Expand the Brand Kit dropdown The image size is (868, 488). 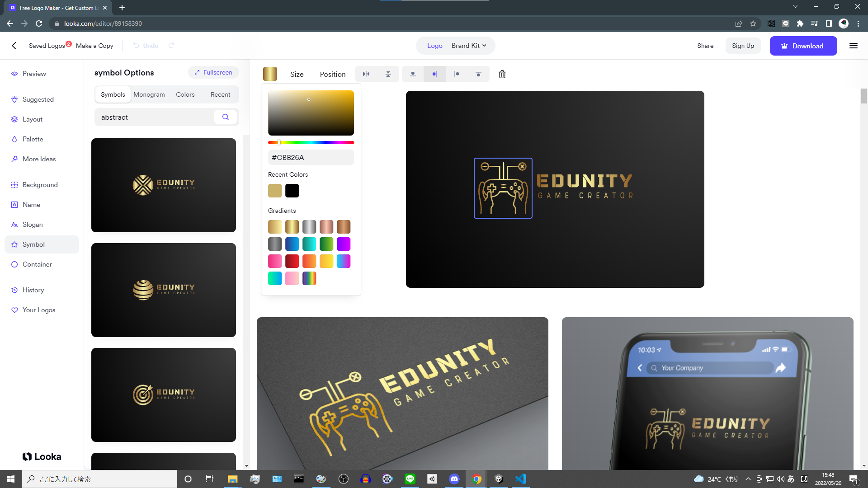pos(469,46)
